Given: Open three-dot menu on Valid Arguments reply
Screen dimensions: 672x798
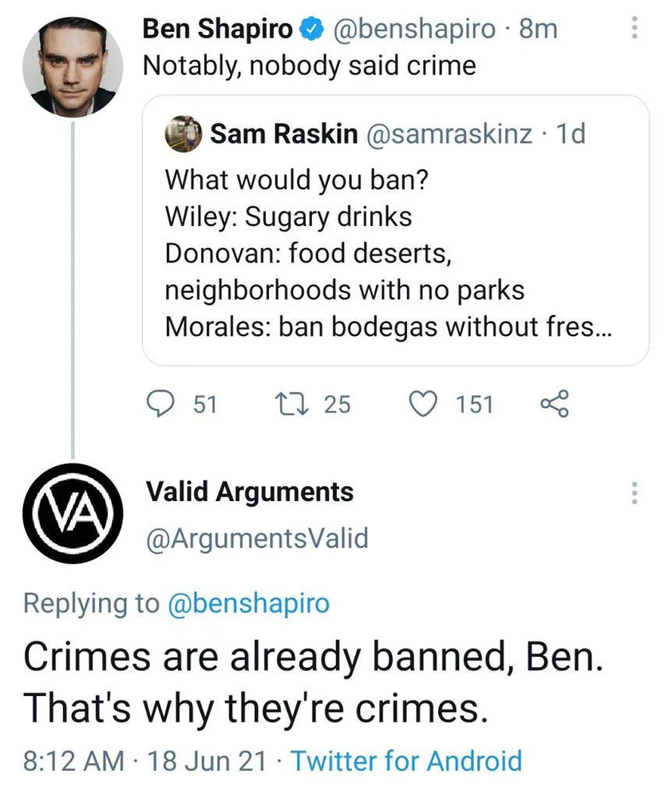Looking at the screenshot, I should pyautogui.click(x=634, y=492).
